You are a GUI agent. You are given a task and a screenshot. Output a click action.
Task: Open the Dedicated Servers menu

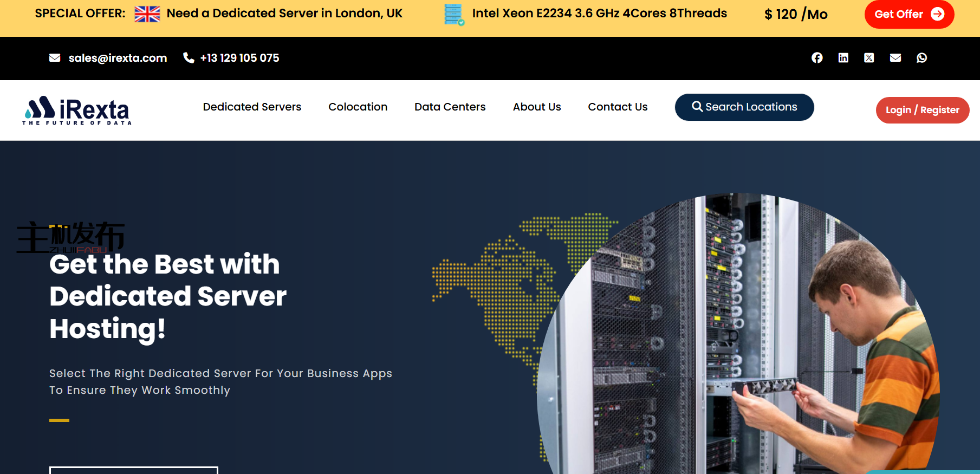click(x=252, y=107)
